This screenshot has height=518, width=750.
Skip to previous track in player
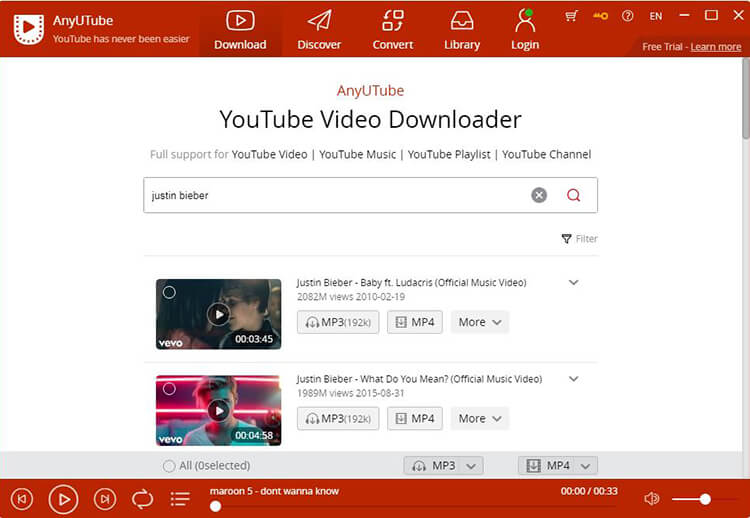[x=22, y=499]
